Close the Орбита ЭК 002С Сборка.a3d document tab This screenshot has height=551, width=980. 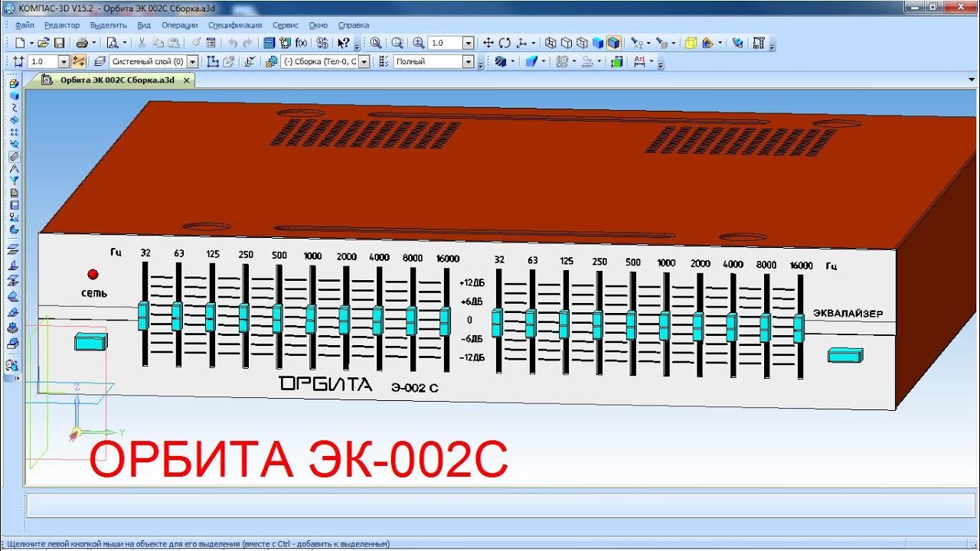coord(187,80)
